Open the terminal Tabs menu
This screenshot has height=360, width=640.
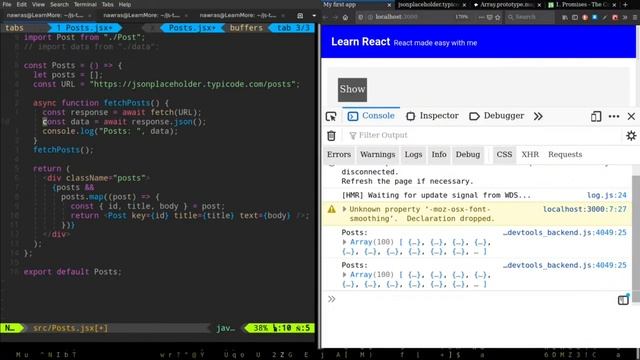pos(107,4)
